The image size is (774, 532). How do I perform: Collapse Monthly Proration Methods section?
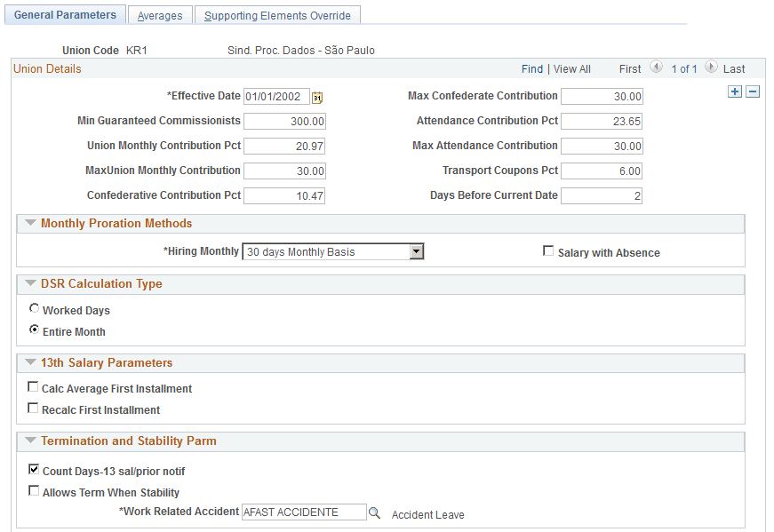[x=30, y=223]
